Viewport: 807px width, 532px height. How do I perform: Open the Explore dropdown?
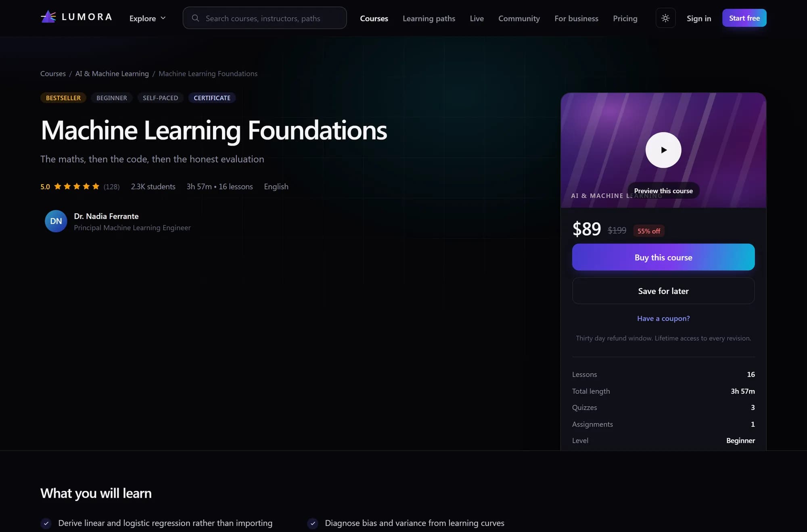tap(147, 18)
